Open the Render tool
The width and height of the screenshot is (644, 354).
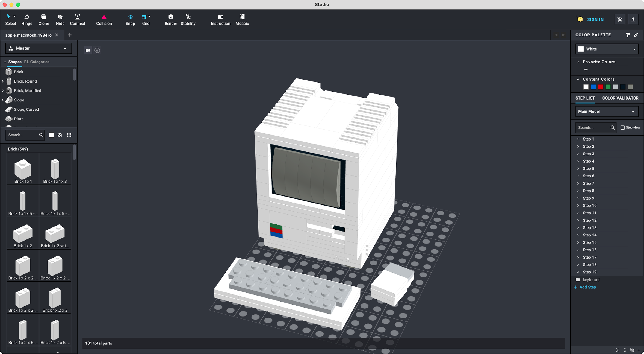pos(171,20)
